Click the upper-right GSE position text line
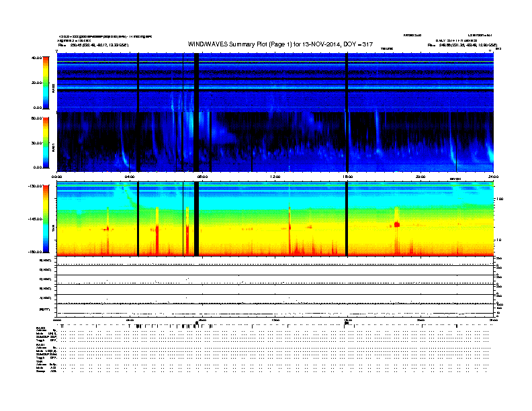532x411 pixels. coord(462,45)
